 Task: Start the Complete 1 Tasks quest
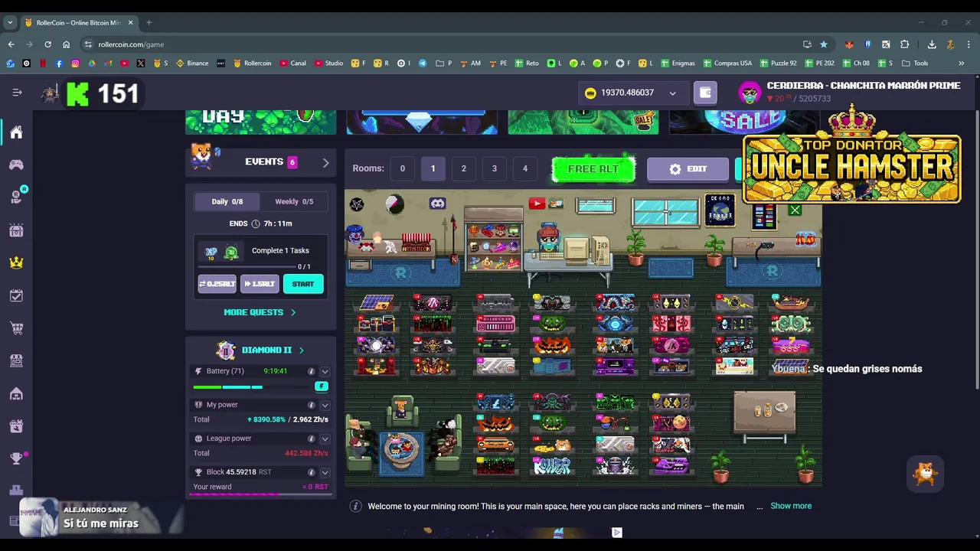[x=303, y=284]
